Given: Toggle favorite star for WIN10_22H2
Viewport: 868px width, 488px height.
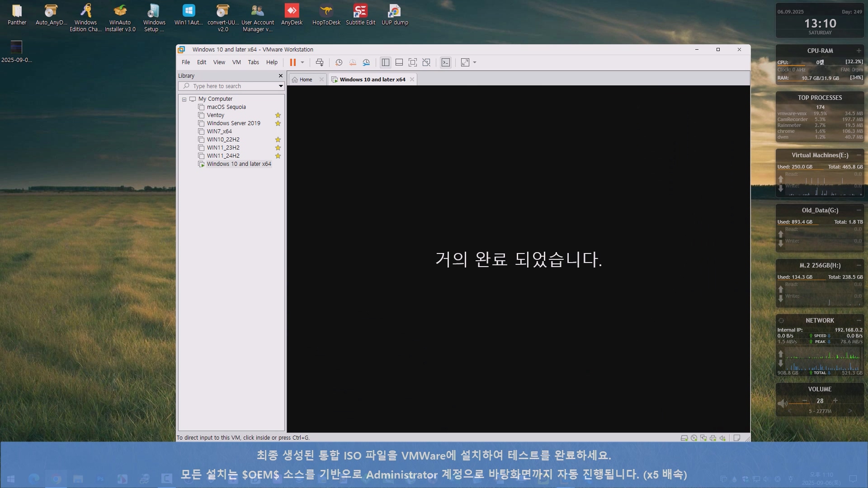Looking at the screenshot, I should [278, 140].
